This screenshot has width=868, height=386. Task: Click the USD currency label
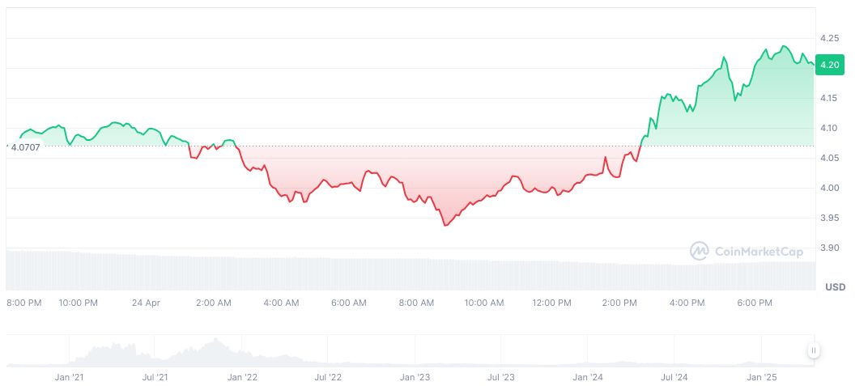tap(835, 287)
